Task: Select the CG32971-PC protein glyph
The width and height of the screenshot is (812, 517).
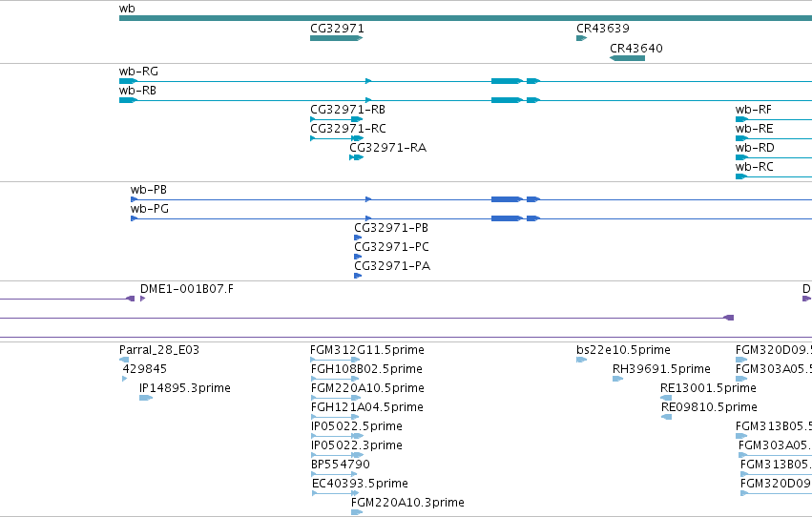Action: (358, 257)
